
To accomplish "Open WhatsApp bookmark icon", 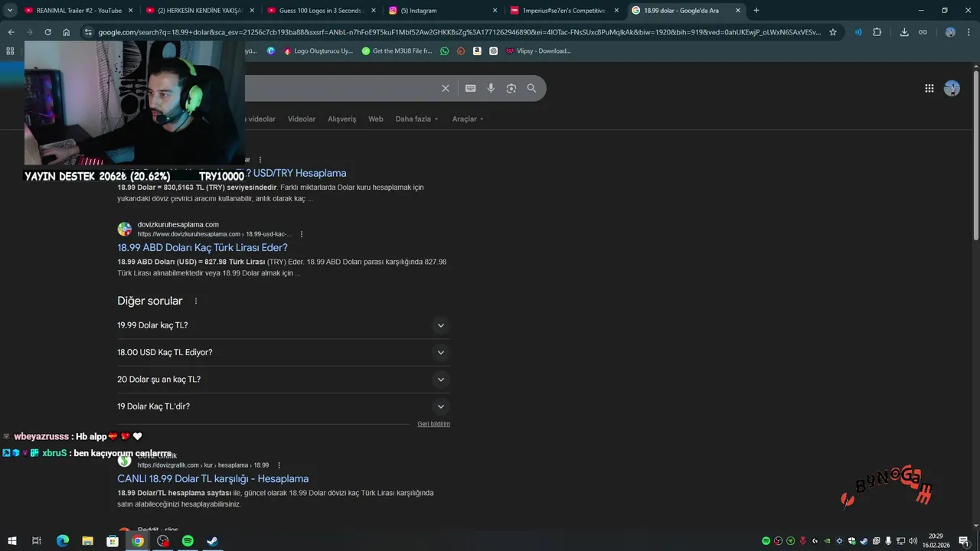I will tap(445, 51).
